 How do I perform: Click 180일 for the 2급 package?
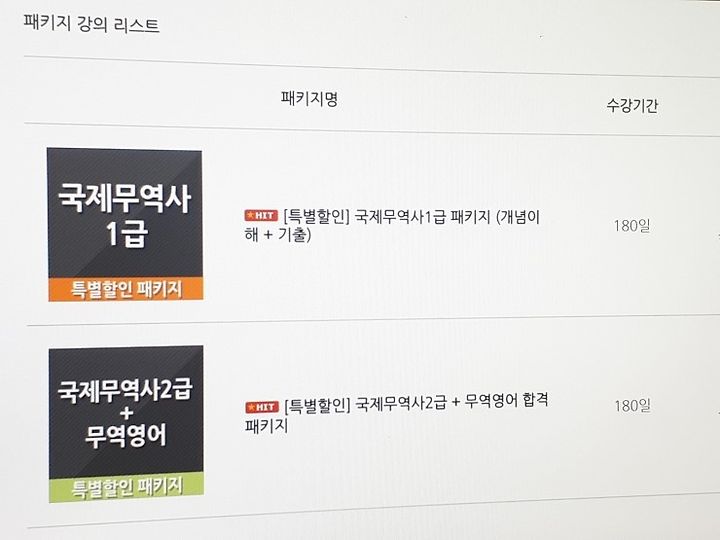[x=632, y=406]
